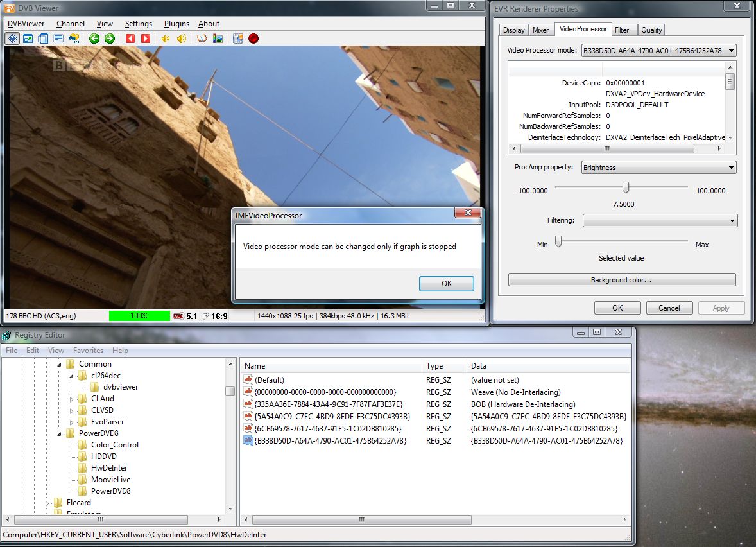Click the overlapping windows icon in DVB Viewer toolbar

point(44,39)
